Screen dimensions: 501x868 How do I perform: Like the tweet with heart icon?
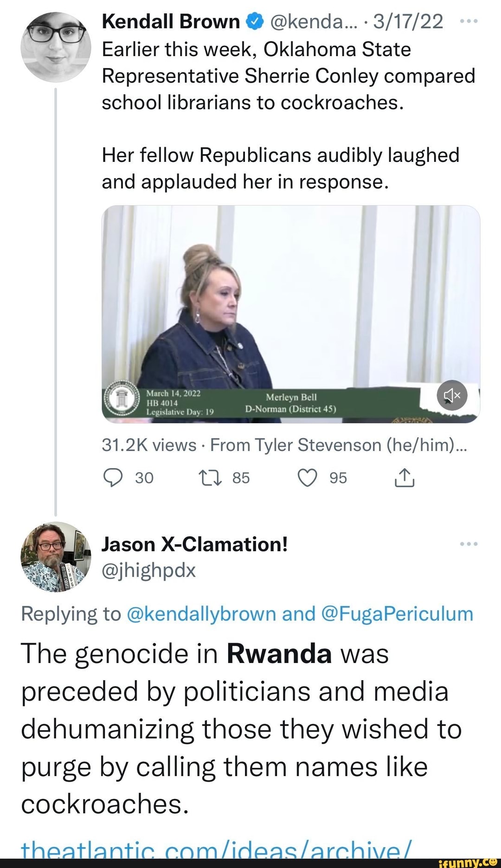(307, 478)
